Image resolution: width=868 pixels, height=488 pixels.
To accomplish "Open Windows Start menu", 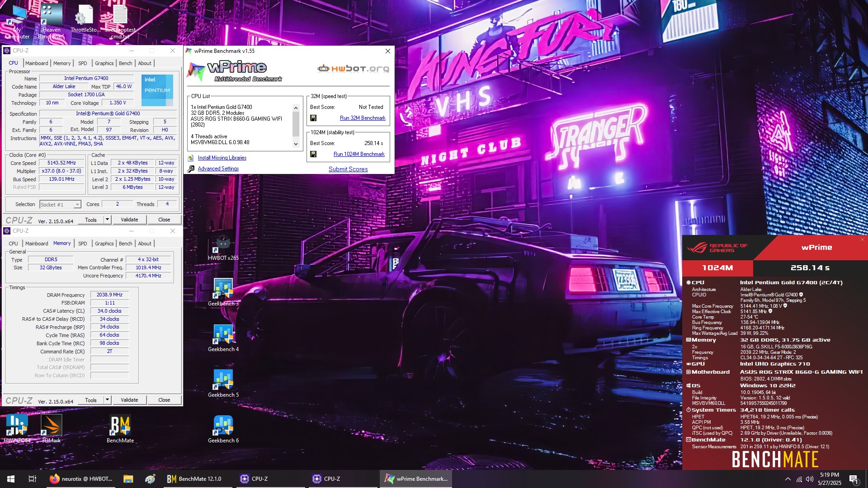I will 11,479.
